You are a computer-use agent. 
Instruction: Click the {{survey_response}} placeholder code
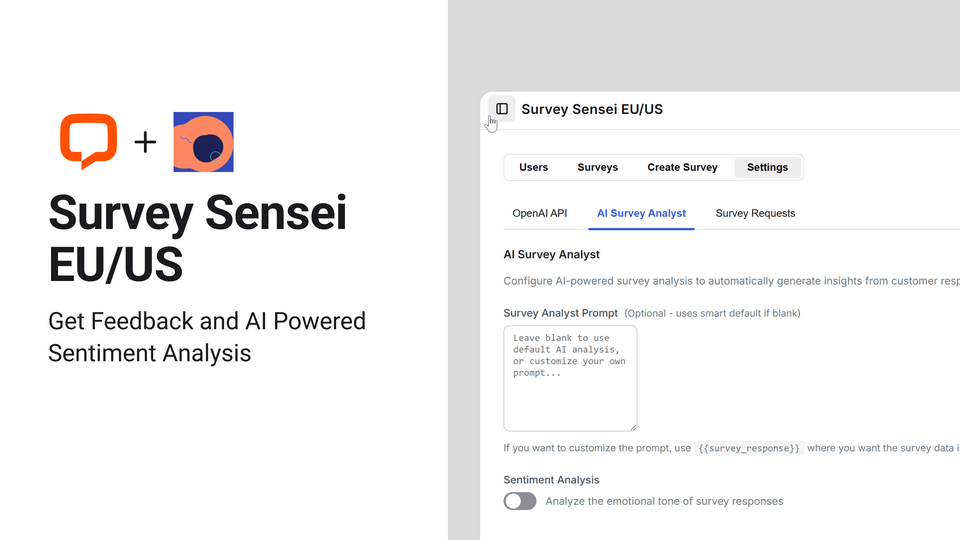coord(749,448)
